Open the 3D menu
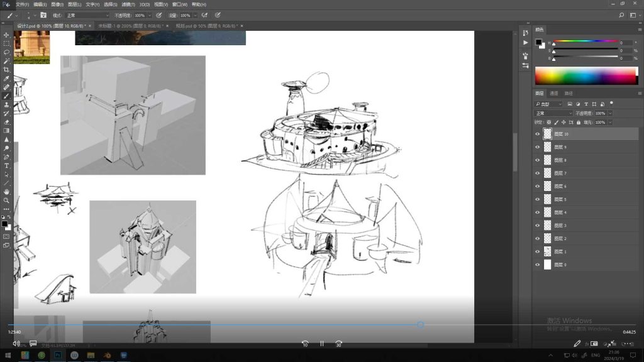 144,4
